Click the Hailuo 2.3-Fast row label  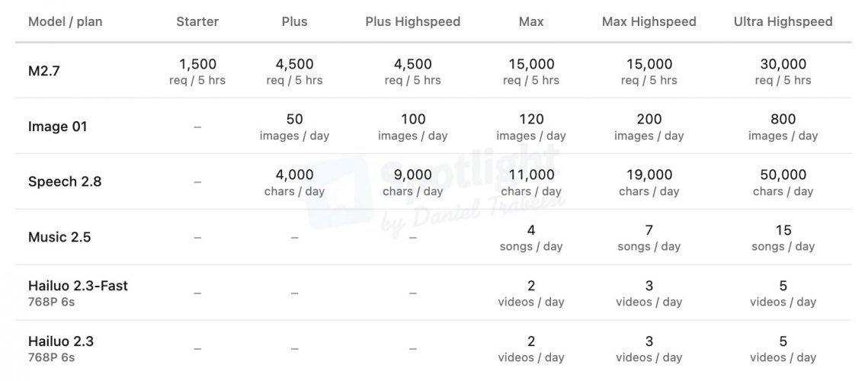(x=78, y=286)
